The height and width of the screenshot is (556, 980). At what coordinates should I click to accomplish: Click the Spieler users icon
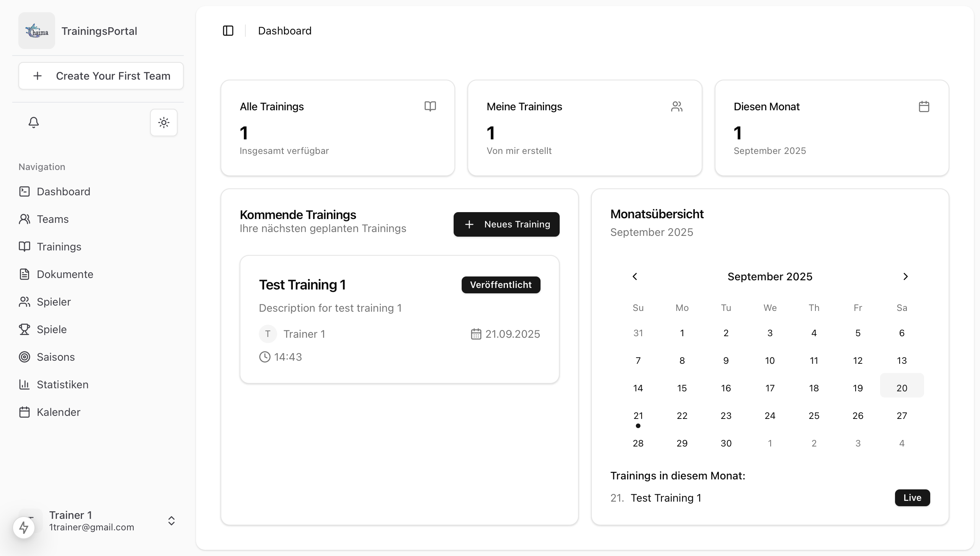24,302
